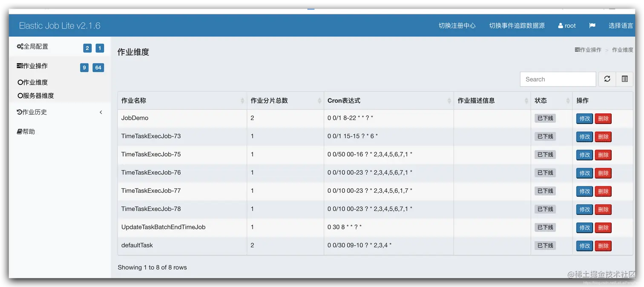
Task: Click 修改 for TimeTaskExecJob-76
Action: [x=584, y=173]
